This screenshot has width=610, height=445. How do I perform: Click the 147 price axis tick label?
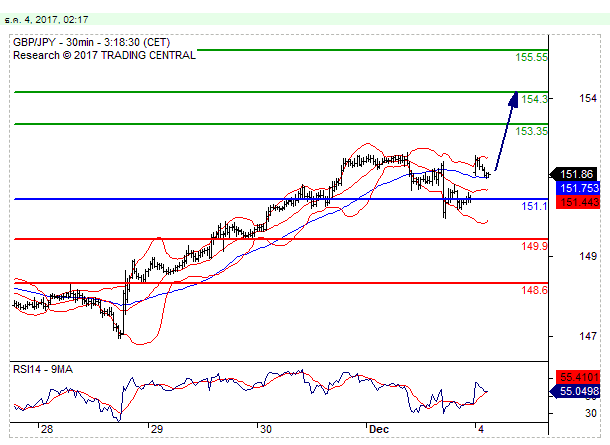click(588, 336)
